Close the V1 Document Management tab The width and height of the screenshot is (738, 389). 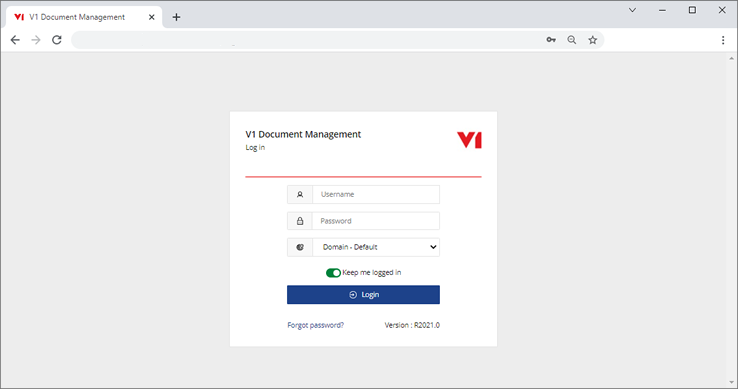[152, 17]
